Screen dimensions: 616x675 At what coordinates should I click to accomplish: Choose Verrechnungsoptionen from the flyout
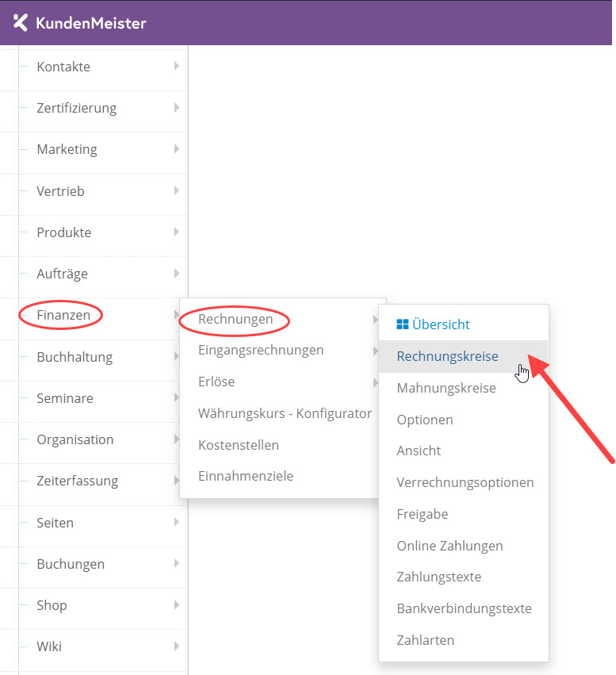click(465, 482)
